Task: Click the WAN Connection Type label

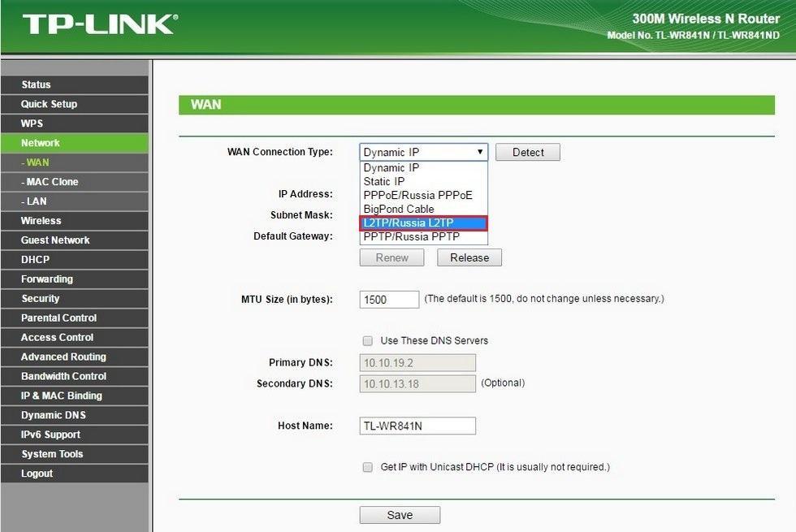Action: pos(279,152)
